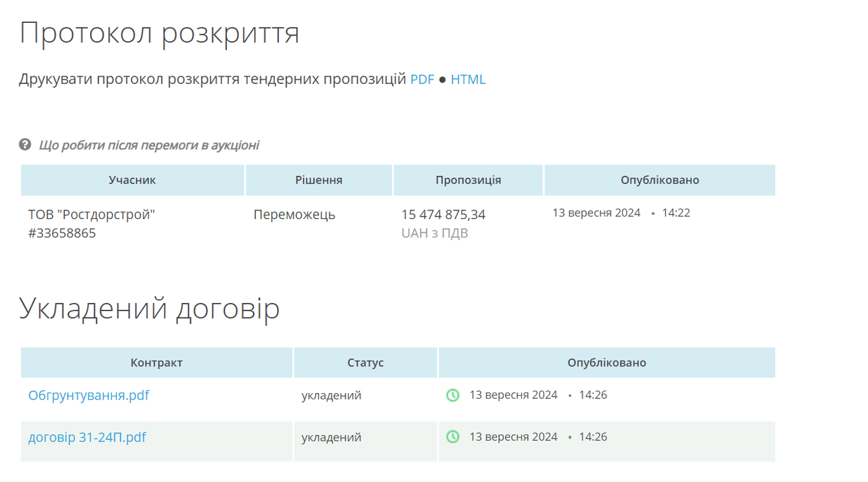The image size is (868, 482).
Task: Click the Контракт column header
Action: point(156,363)
